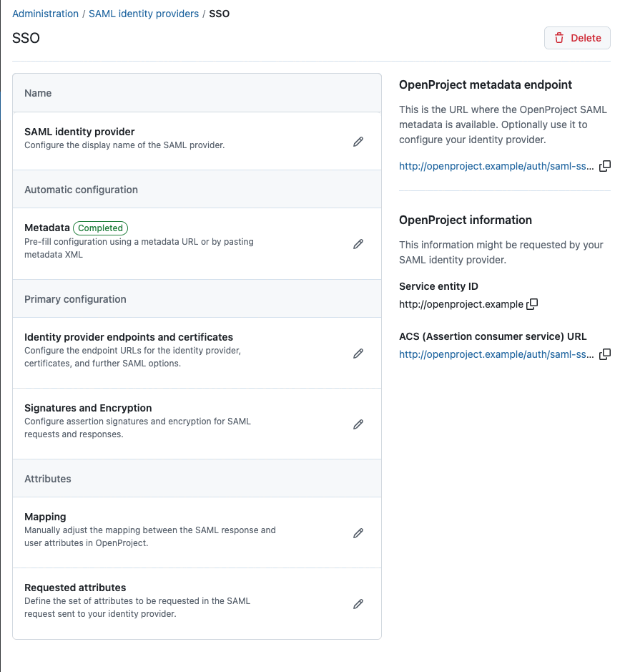Image resolution: width=620 pixels, height=672 pixels.
Task: Copy the Service entity ID
Action: pos(532,304)
